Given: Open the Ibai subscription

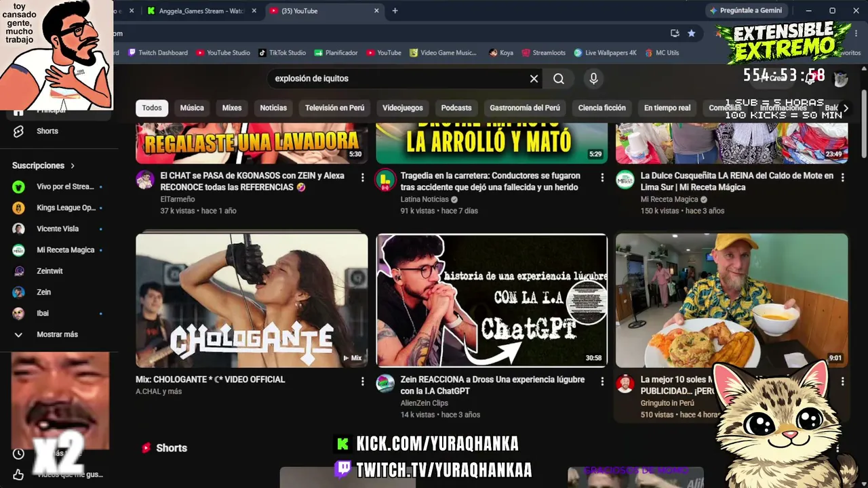Looking at the screenshot, I should tap(58, 313).
